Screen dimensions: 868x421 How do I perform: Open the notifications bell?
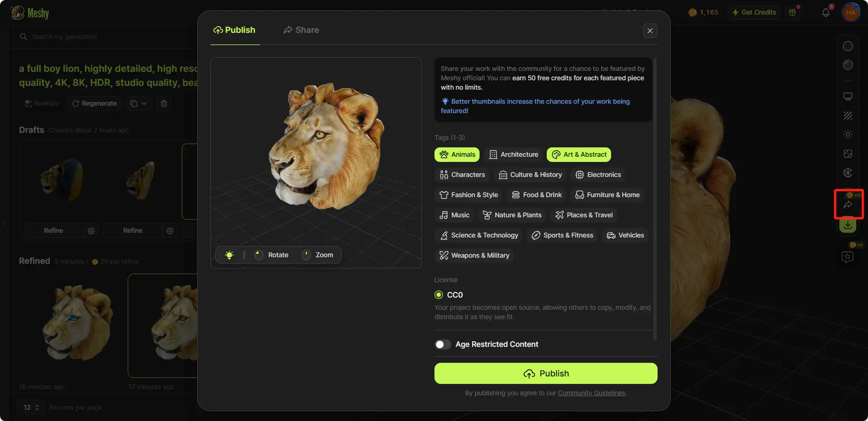pos(826,13)
